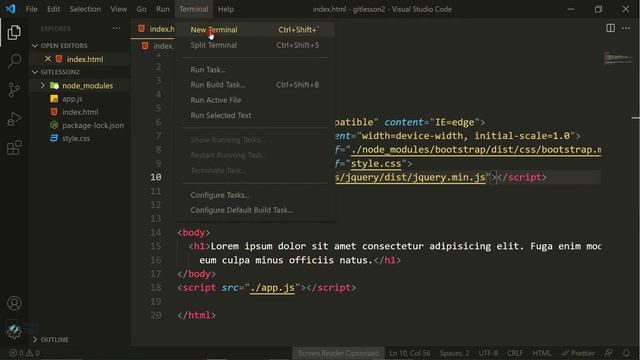Open package-lock.json in the file tree
Image resolution: width=640 pixels, height=360 pixels.
[x=93, y=125]
